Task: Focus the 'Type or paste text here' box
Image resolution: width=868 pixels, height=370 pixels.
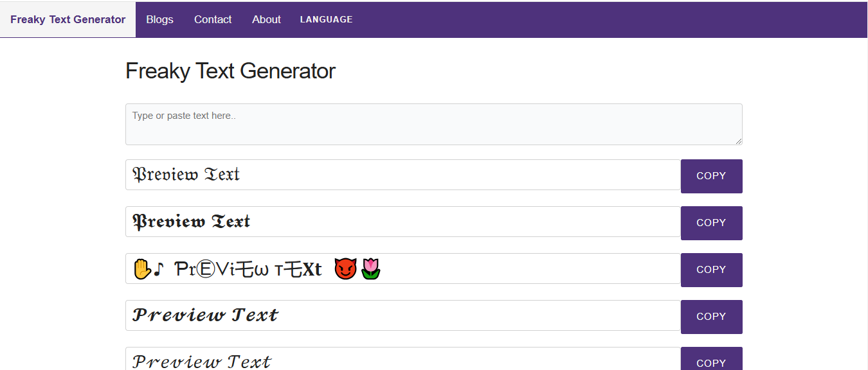Action: tap(433, 124)
